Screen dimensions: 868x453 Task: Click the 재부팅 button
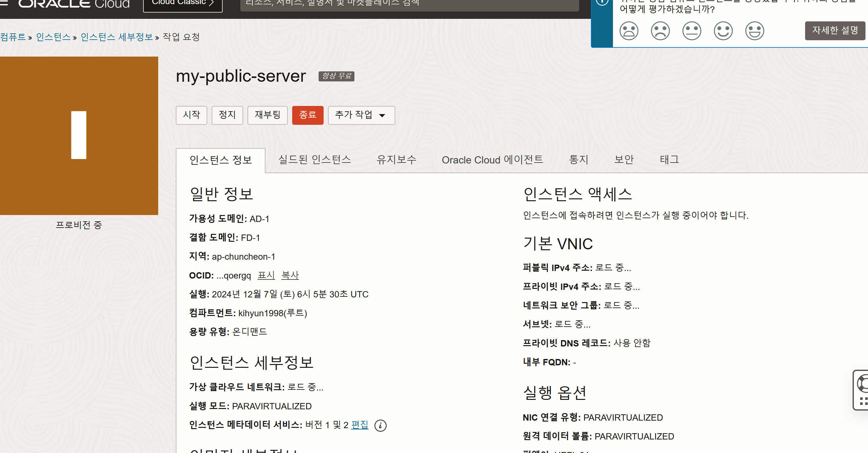point(268,115)
